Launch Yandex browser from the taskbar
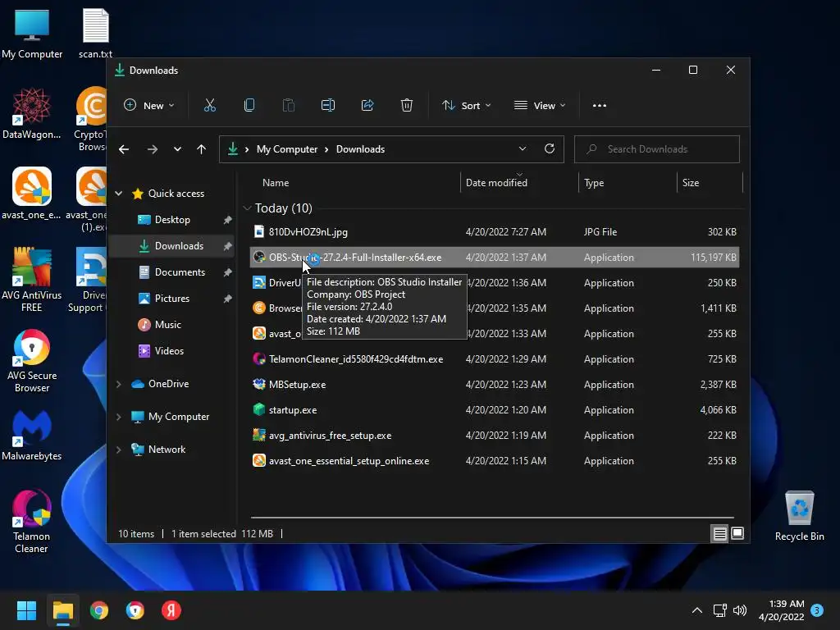This screenshot has height=630, width=840. (171, 610)
